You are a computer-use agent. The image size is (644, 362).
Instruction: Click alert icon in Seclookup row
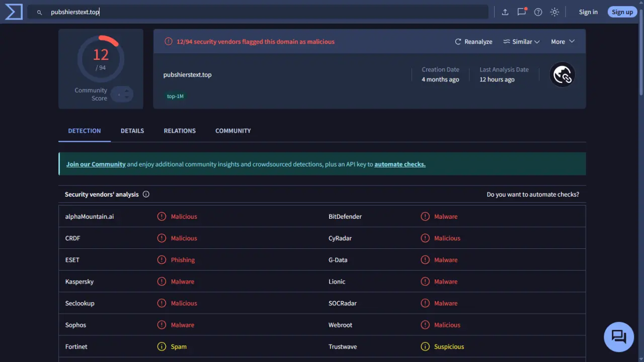pos(162,303)
